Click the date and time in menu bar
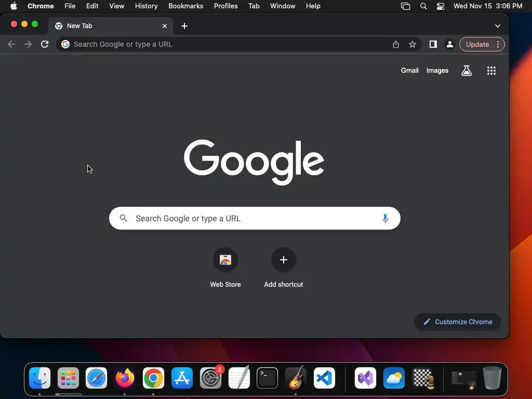The width and height of the screenshot is (532, 399). tap(487, 6)
